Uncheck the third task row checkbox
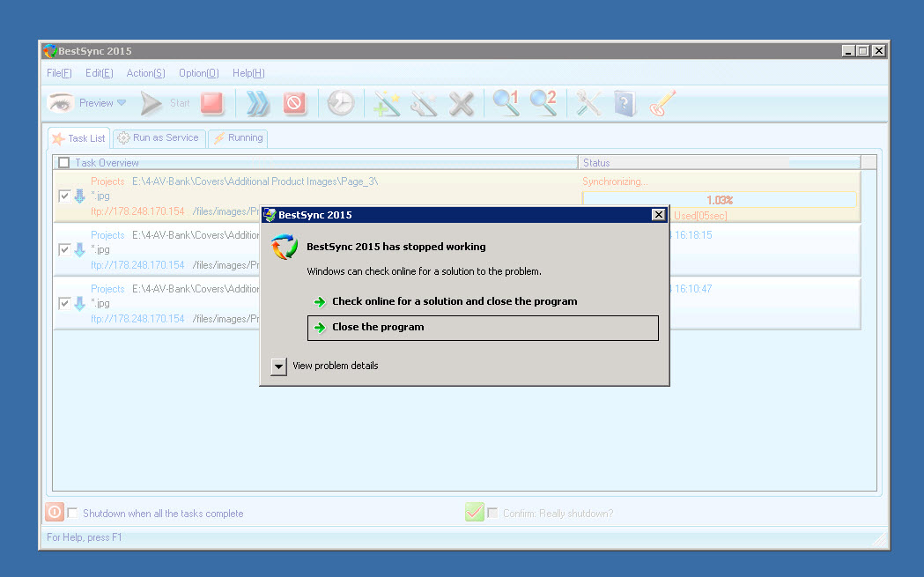Viewport: 924px width, 577px height. pyautogui.click(x=64, y=303)
